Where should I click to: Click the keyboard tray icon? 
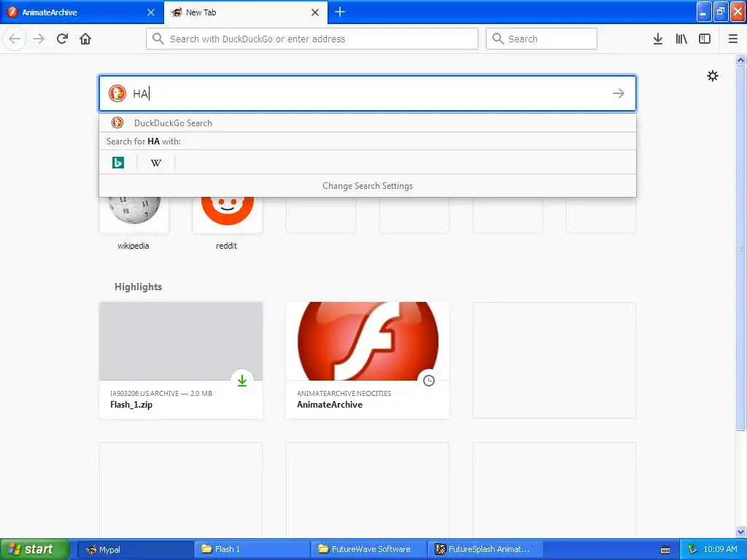(665, 550)
